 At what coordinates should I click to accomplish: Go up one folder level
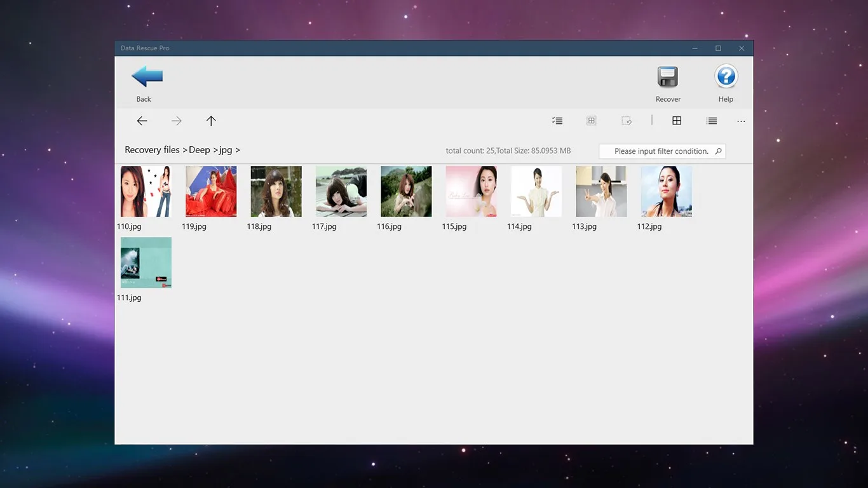coord(211,121)
